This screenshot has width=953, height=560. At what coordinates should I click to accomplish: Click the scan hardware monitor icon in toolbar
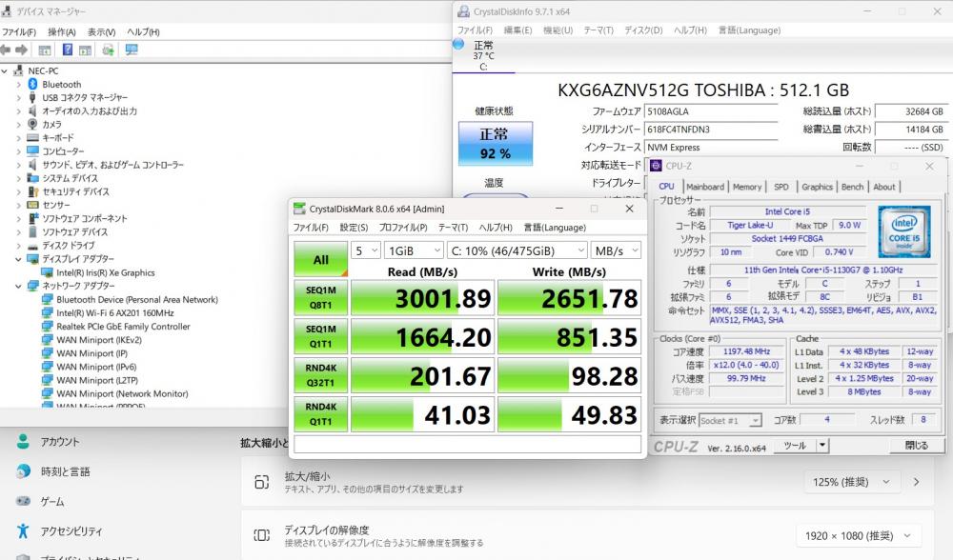132,50
